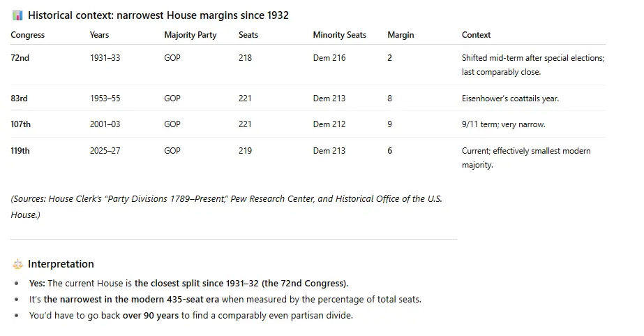The width and height of the screenshot is (644, 336).
Task: Click the bar chart icon beside the heading
Action: point(17,15)
